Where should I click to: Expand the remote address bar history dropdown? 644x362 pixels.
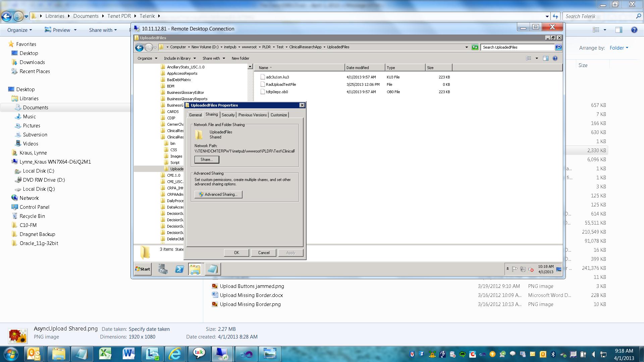[467, 47]
